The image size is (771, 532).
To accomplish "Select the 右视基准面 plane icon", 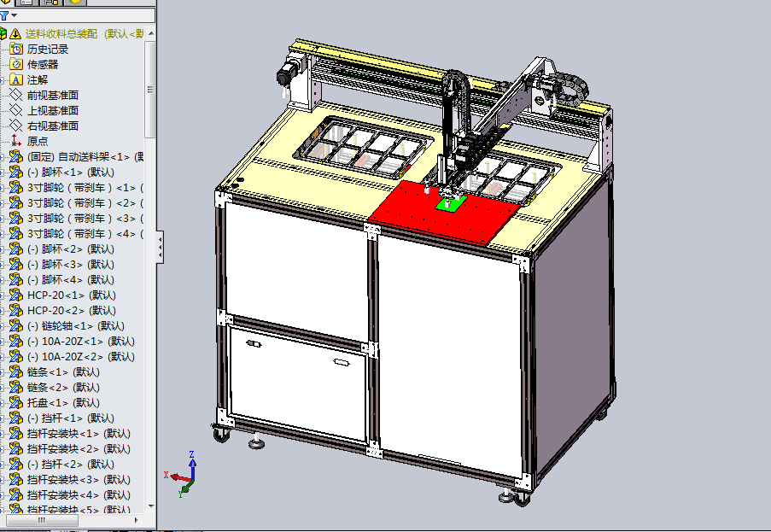I will click(x=16, y=126).
